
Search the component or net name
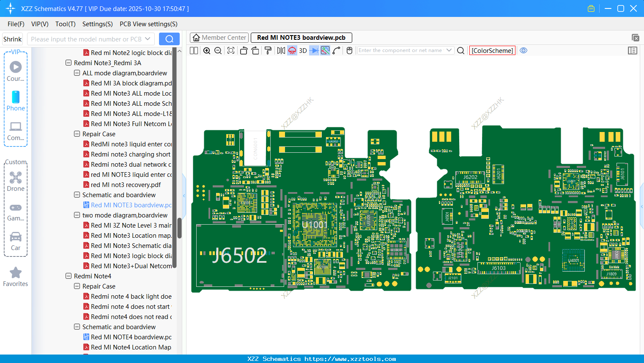461,50
